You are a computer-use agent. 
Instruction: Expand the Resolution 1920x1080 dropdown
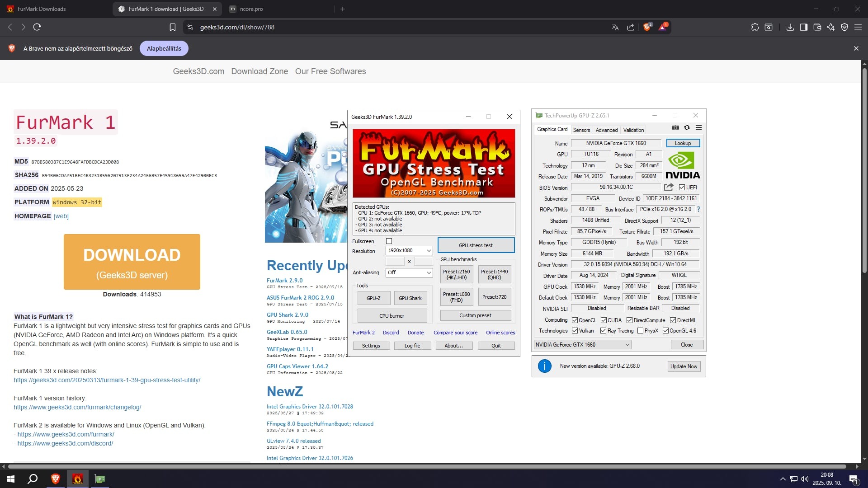tap(409, 250)
